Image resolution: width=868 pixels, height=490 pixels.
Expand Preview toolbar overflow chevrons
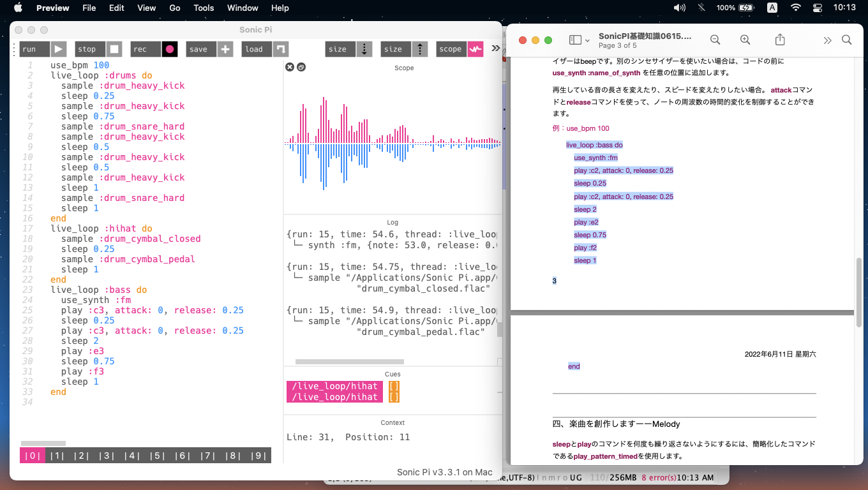827,40
